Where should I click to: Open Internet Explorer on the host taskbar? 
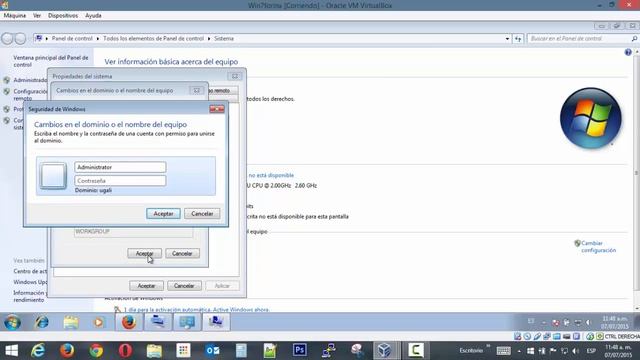(38, 351)
